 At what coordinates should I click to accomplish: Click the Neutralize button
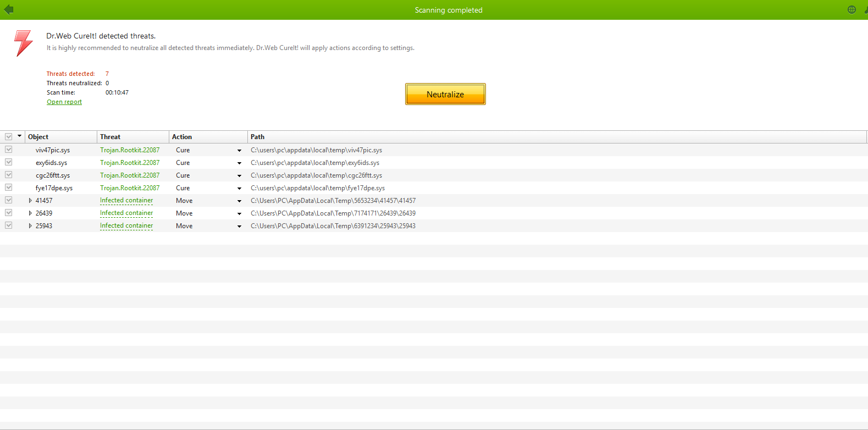pyautogui.click(x=445, y=94)
